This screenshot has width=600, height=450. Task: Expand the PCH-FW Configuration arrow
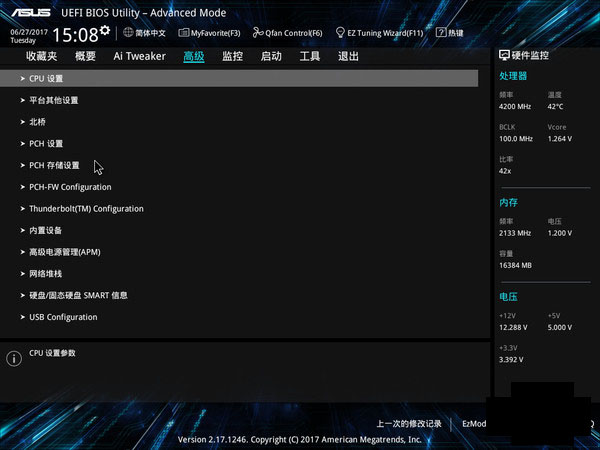pos(23,187)
